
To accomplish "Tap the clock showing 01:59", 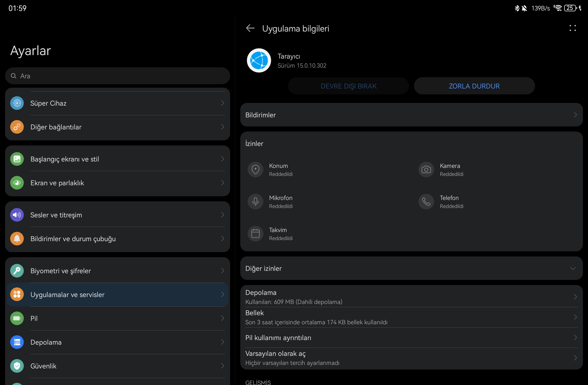I will [x=17, y=8].
